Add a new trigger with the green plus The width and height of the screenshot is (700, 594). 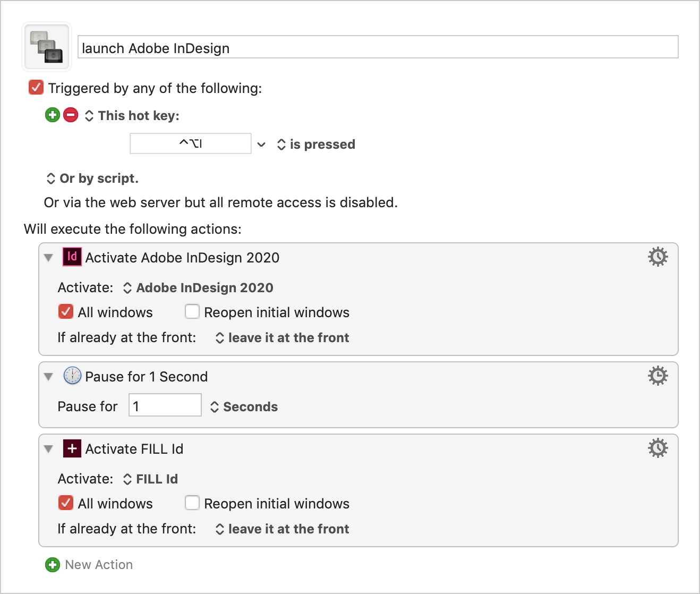[53, 115]
